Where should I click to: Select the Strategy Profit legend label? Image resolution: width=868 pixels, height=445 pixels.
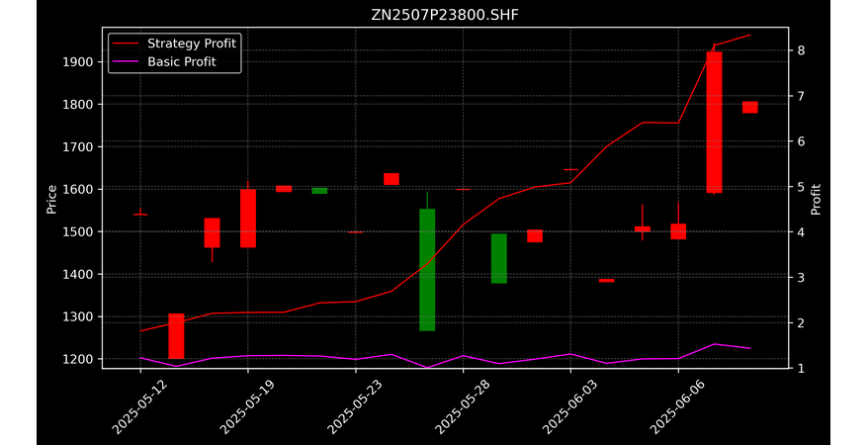tap(192, 44)
